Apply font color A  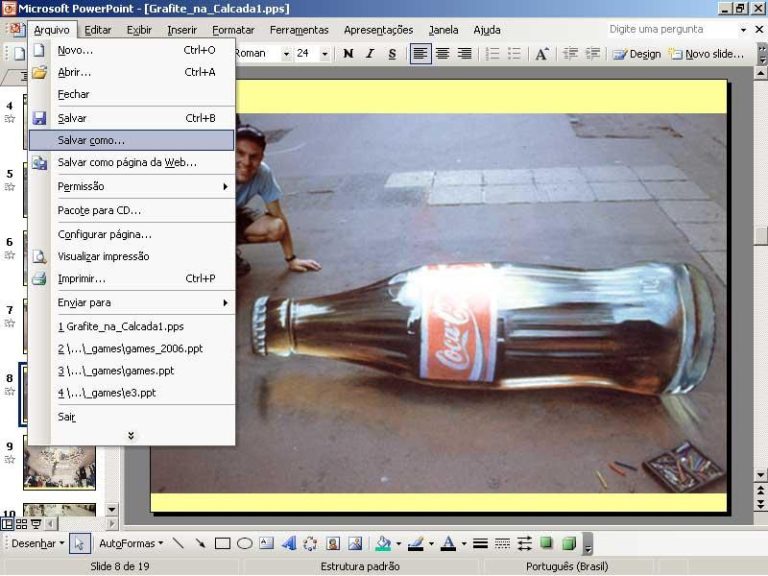coord(448,544)
